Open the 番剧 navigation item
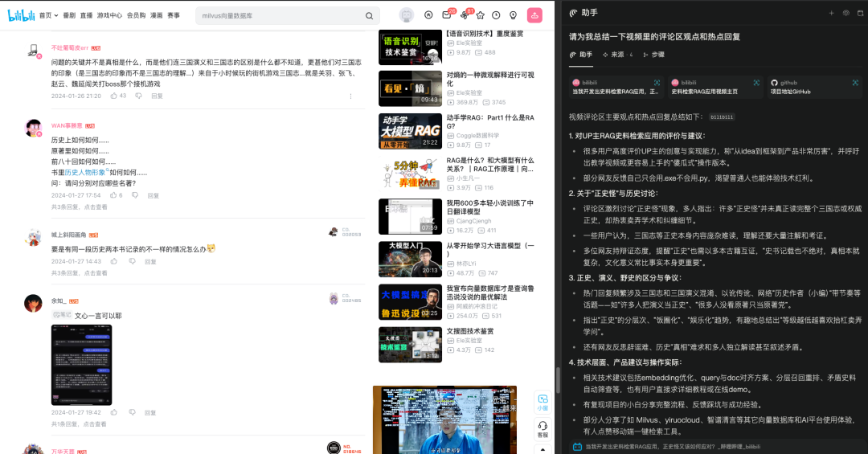The width and height of the screenshot is (868, 454). [x=69, y=15]
